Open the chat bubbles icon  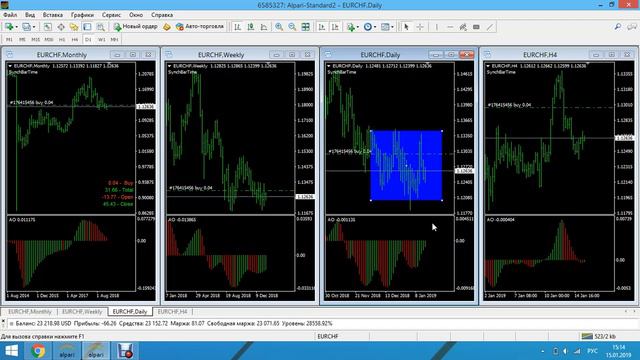[632, 27]
